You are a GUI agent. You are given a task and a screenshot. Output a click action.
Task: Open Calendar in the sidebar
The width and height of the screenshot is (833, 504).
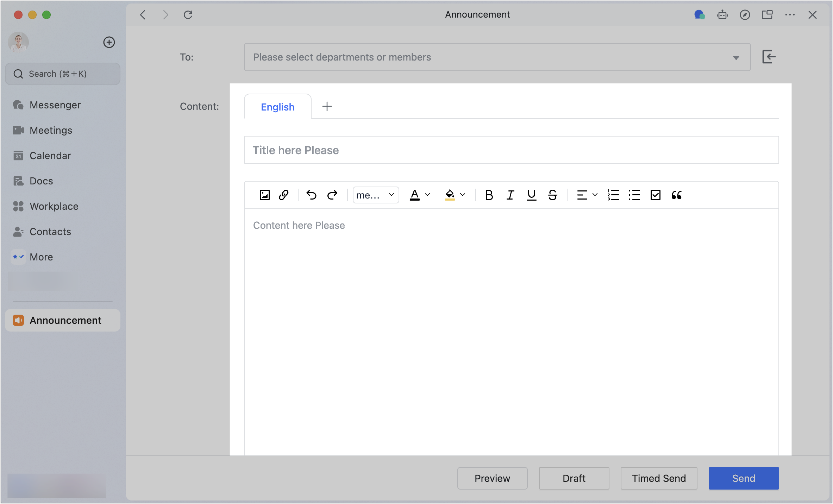coord(63,156)
